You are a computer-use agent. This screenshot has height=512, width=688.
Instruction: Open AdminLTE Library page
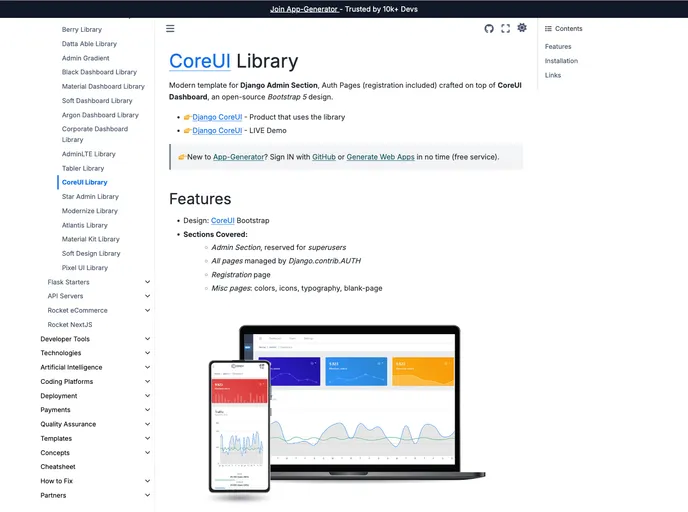(x=89, y=154)
